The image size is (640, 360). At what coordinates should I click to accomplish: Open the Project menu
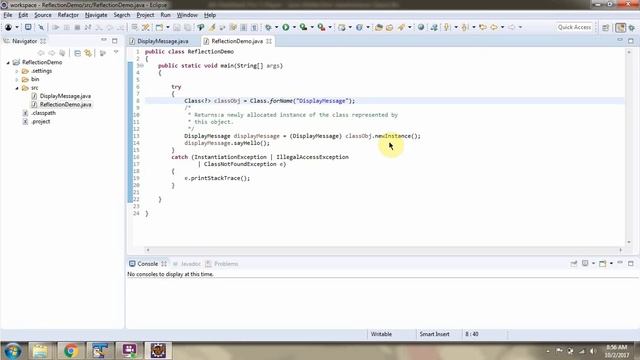[x=145, y=15]
